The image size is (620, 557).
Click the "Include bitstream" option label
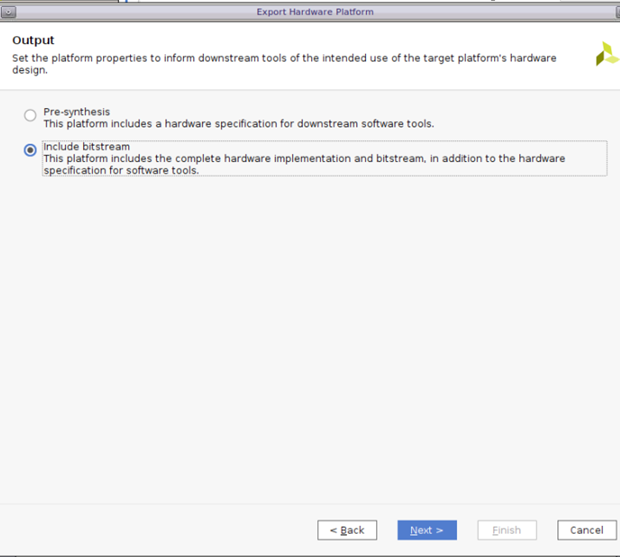click(x=86, y=147)
